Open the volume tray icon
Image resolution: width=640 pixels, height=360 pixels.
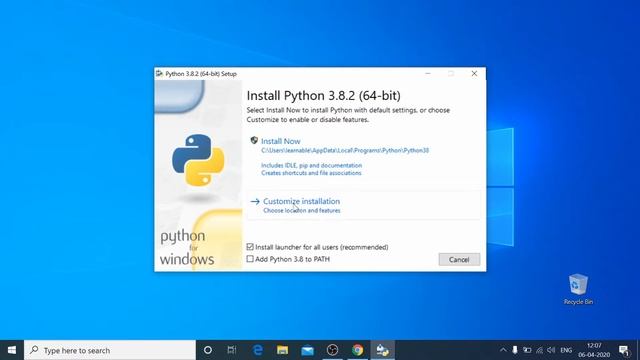coord(551,350)
